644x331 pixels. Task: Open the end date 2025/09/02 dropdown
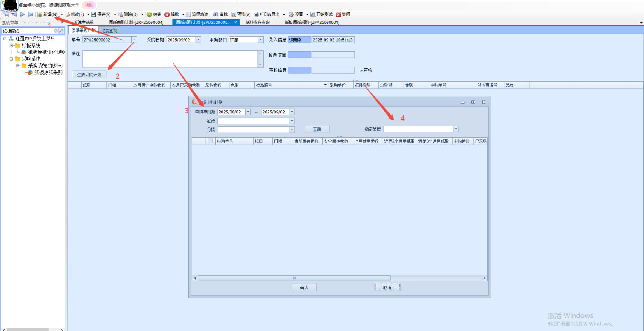[292, 112]
